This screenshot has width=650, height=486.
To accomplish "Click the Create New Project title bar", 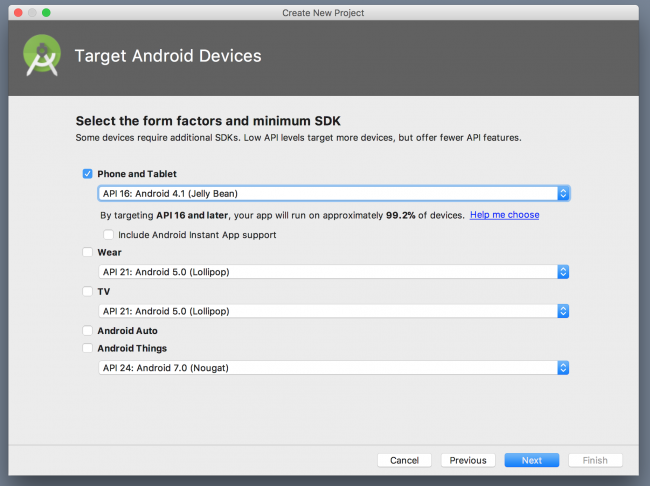I will coord(325,12).
